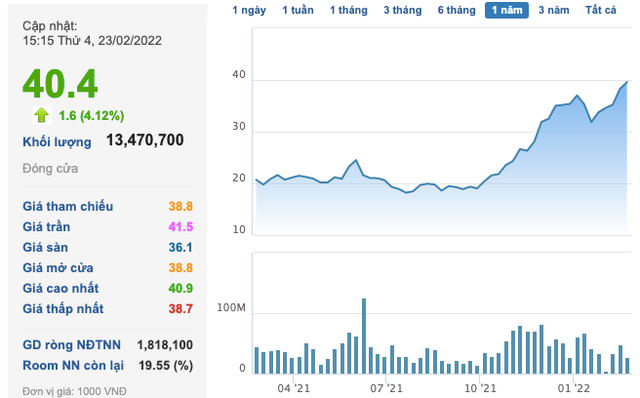Screen dimensions: 640x398
Task: Click the 'GD ròng NĐTNN' label
Action: [x=71, y=345]
